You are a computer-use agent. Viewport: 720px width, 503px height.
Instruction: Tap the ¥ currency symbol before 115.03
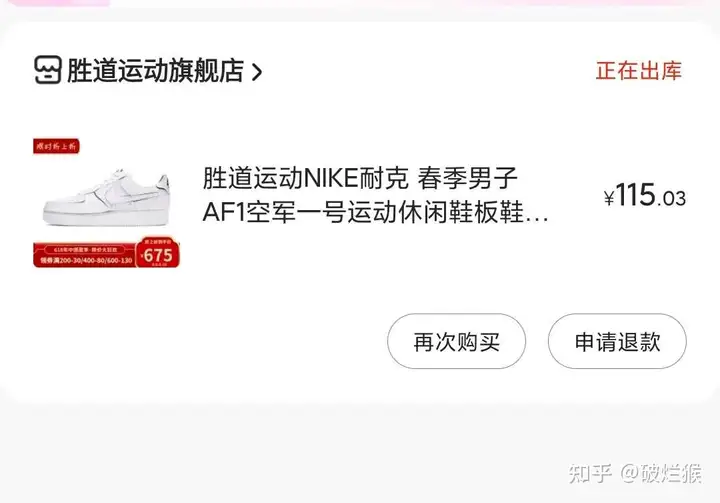click(x=609, y=198)
